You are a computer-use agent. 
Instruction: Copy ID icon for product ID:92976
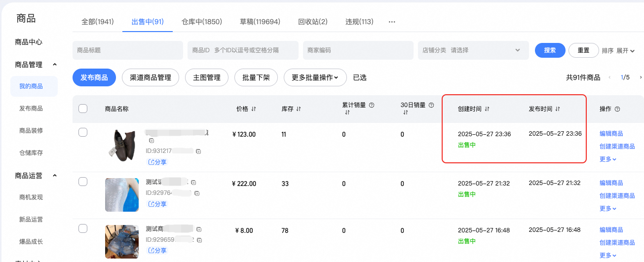pyautogui.click(x=196, y=193)
